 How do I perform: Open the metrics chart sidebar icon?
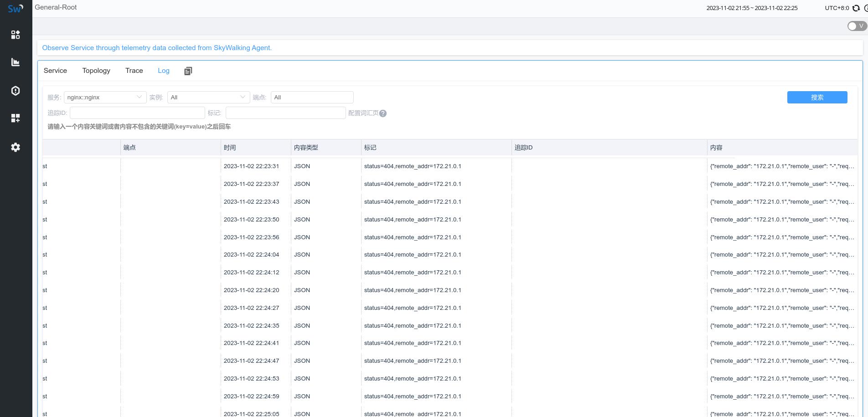point(15,62)
